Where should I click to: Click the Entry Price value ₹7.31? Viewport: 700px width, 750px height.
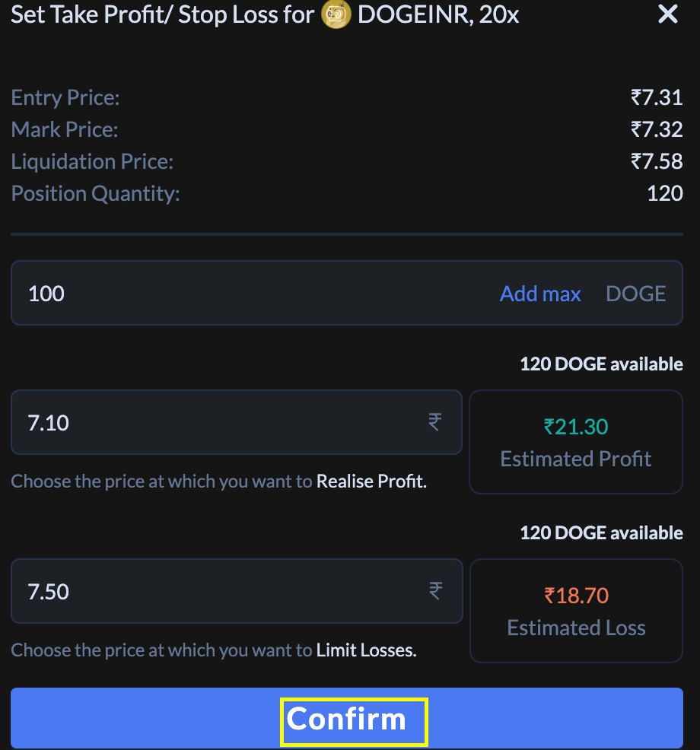pos(657,97)
